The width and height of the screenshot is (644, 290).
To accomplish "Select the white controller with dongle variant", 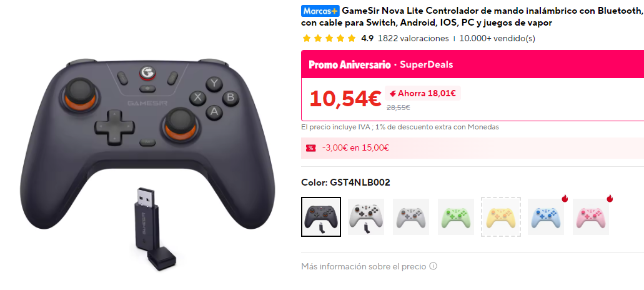I will 366,217.
